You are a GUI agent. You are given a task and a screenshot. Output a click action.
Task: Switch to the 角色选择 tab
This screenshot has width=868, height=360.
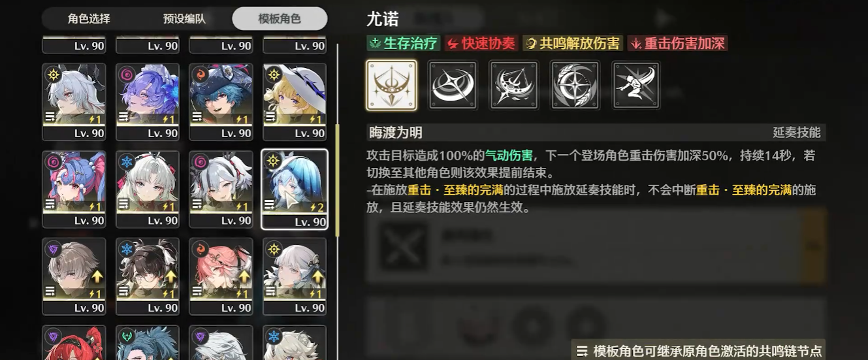coord(89,18)
